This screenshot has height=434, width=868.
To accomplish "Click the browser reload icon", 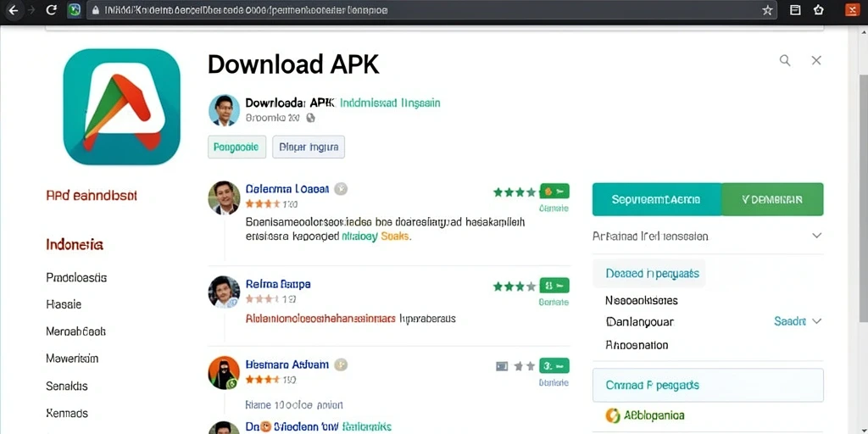I will point(52,10).
